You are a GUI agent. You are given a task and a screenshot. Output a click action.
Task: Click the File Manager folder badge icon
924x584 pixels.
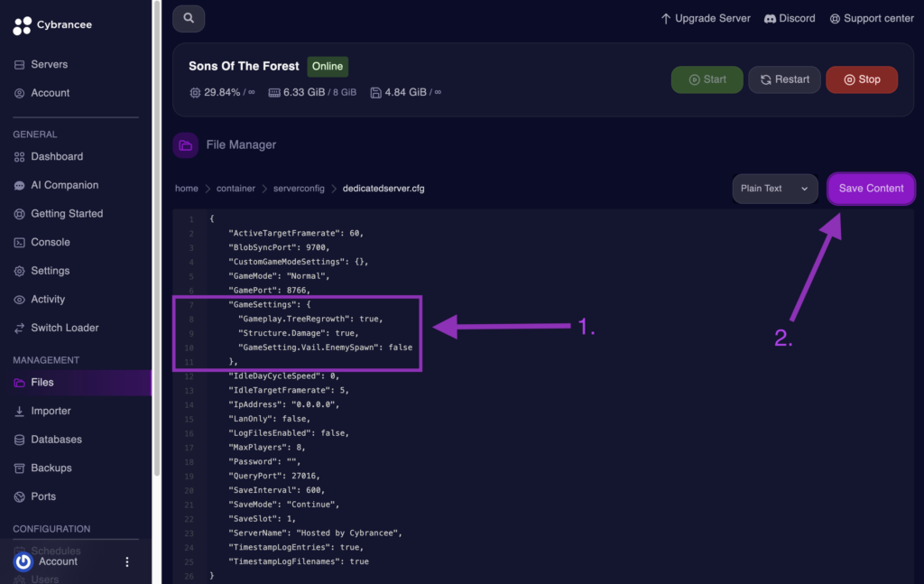[186, 145]
